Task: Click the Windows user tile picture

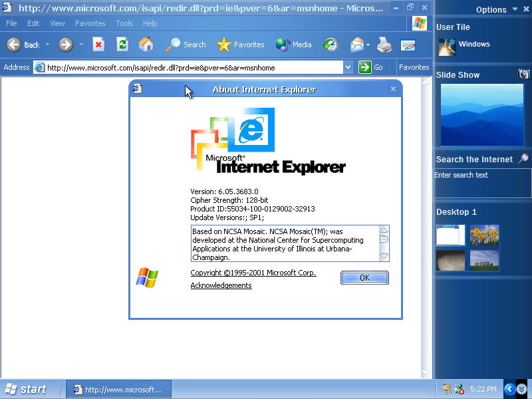Action: point(447,47)
